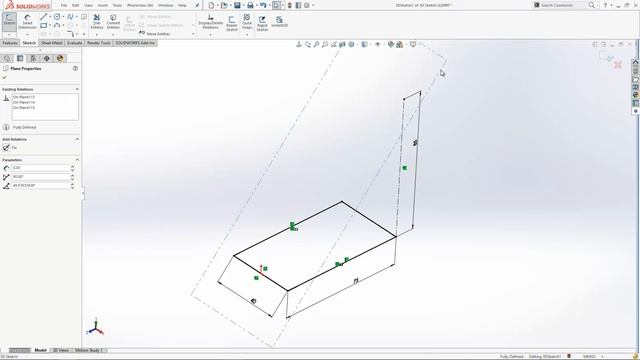Open PropertyManager tab
640x360 pixels.
[x=20, y=58]
